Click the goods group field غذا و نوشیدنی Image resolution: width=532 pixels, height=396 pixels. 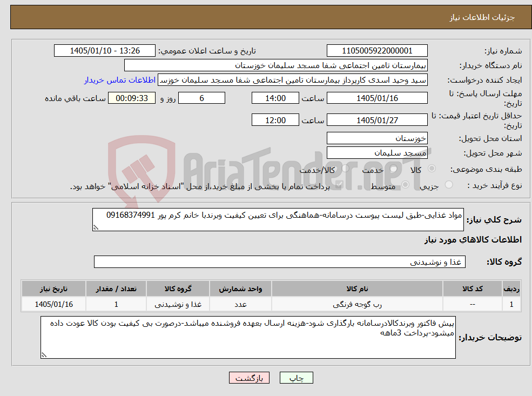pos(280,262)
